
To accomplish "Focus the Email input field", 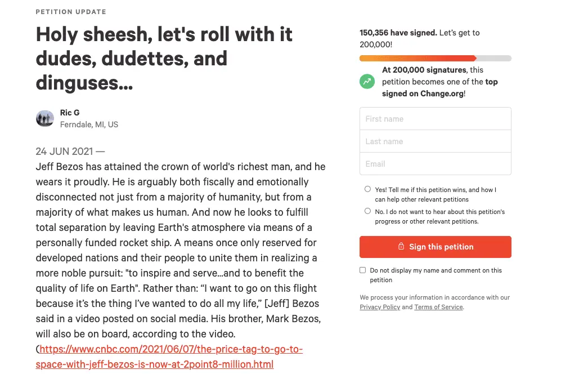I will click(435, 164).
